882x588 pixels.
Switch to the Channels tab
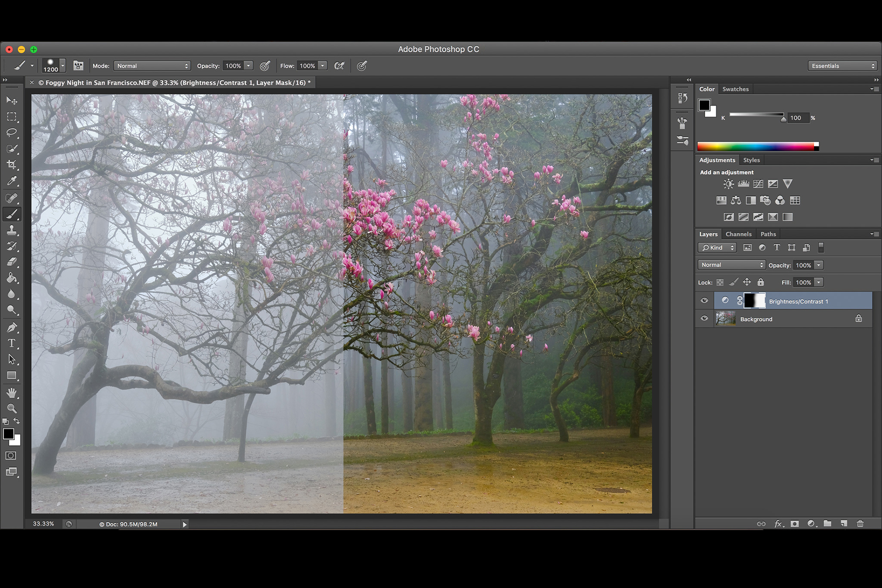click(x=738, y=234)
